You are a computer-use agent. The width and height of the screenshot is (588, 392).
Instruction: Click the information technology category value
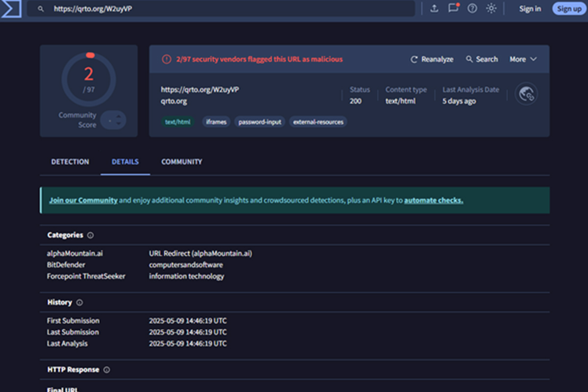[187, 276]
